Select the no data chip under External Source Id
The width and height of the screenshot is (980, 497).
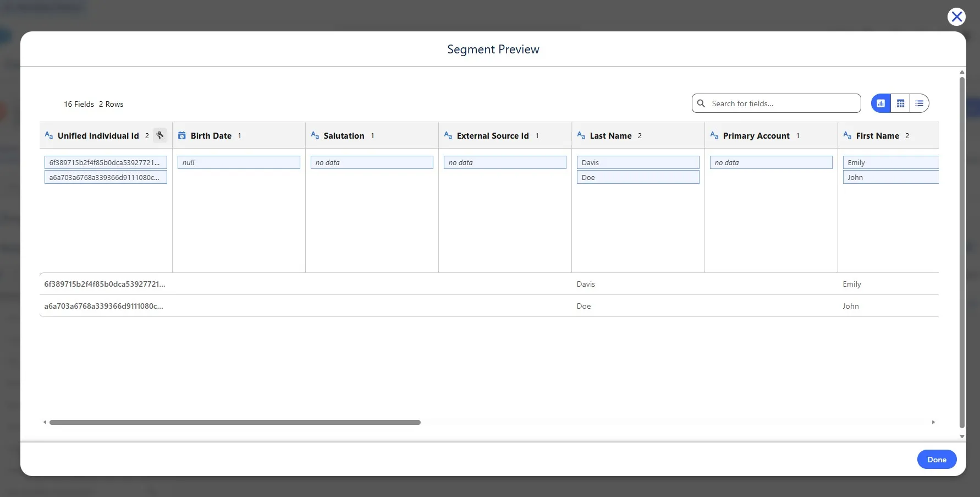505,162
